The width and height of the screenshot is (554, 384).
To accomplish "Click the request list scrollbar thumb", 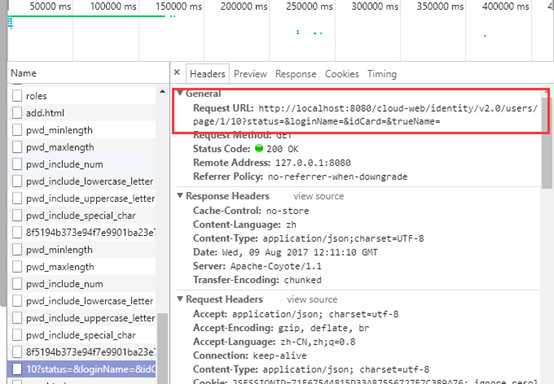I will 162,348.
